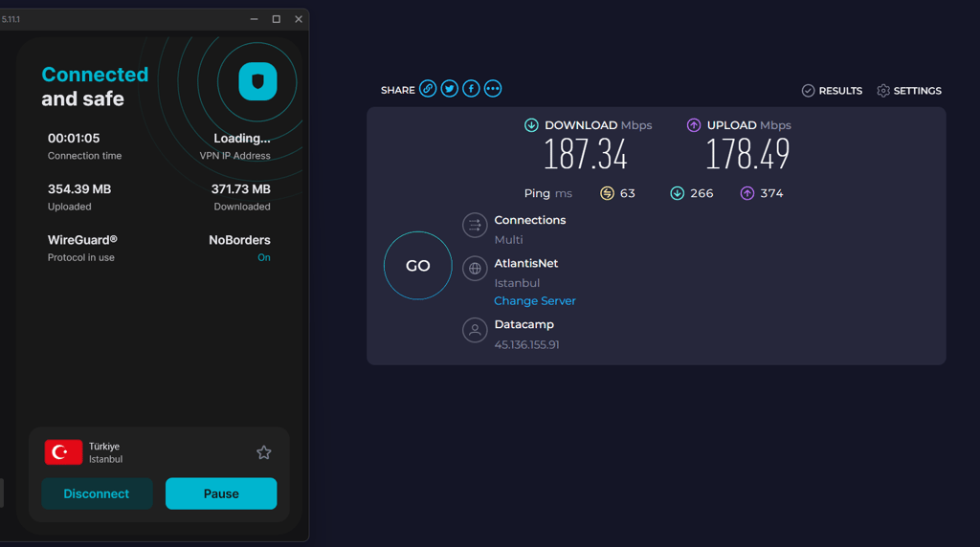Close the VPN window

[x=299, y=19]
